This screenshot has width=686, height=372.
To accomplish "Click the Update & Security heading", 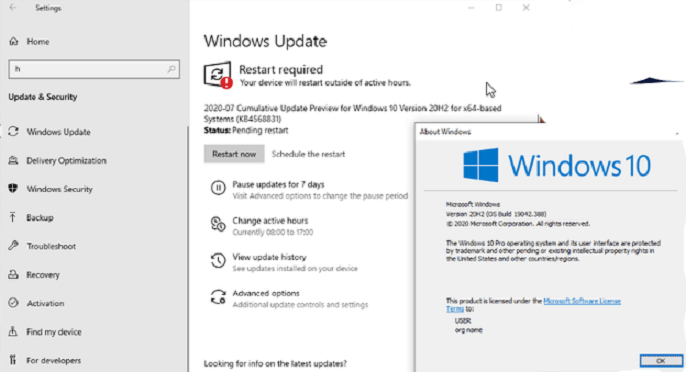I will 43,97.
